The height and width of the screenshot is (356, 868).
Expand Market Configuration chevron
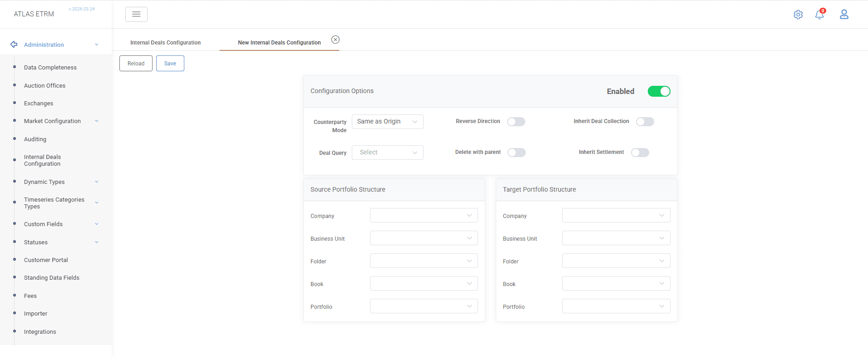[x=97, y=121]
